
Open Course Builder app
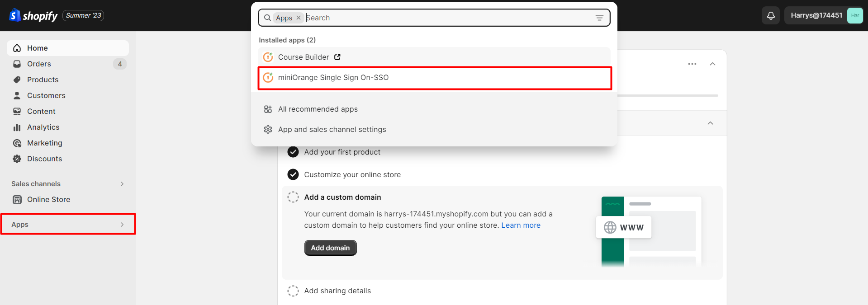click(434, 57)
